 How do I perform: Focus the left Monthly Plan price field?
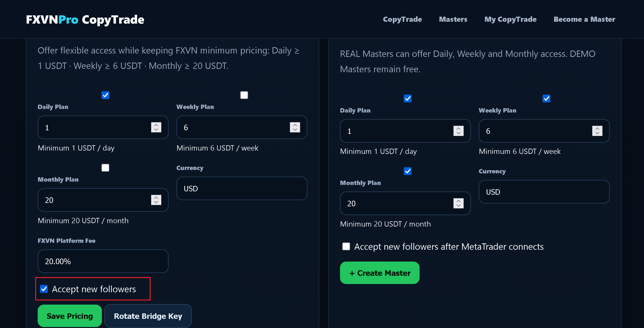103,200
